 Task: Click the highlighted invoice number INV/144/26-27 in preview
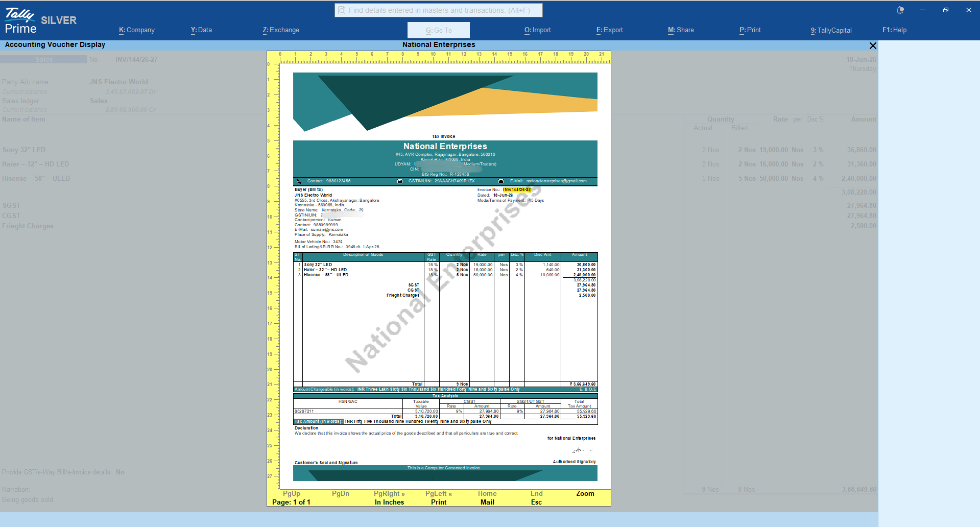pos(517,190)
